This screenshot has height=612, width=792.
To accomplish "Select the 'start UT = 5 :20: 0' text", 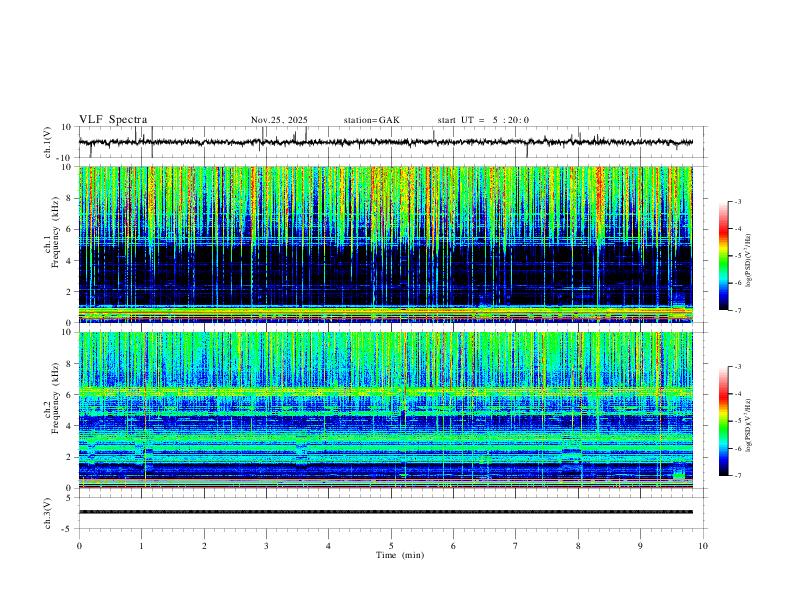I will (x=483, y=120).
